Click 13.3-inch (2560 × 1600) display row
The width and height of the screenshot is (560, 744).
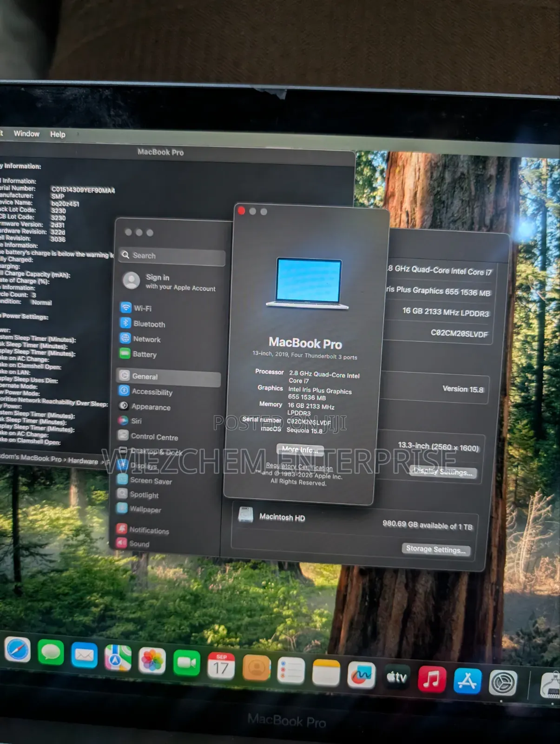[438, 447]
